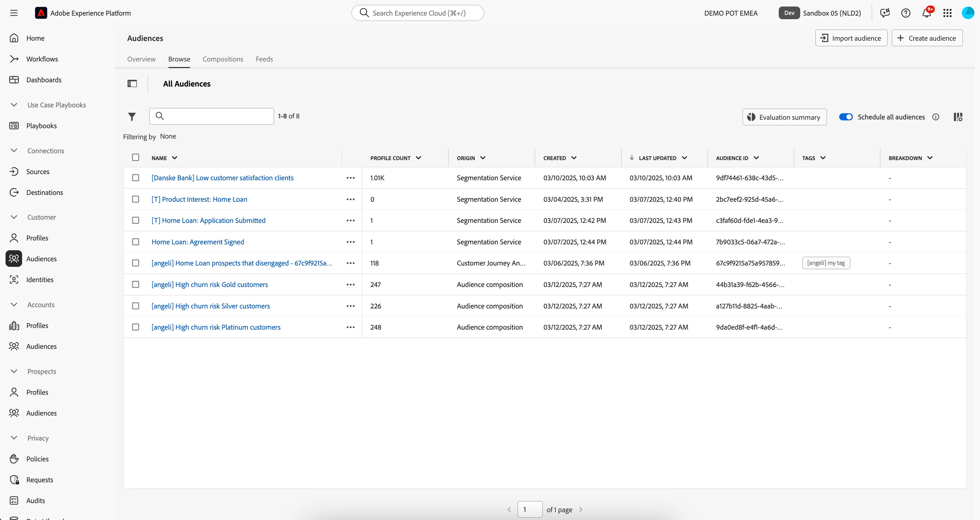This screenshot has height=520, width=980.
Task: Click the page number input box
Action: click(x=530, y=509)
